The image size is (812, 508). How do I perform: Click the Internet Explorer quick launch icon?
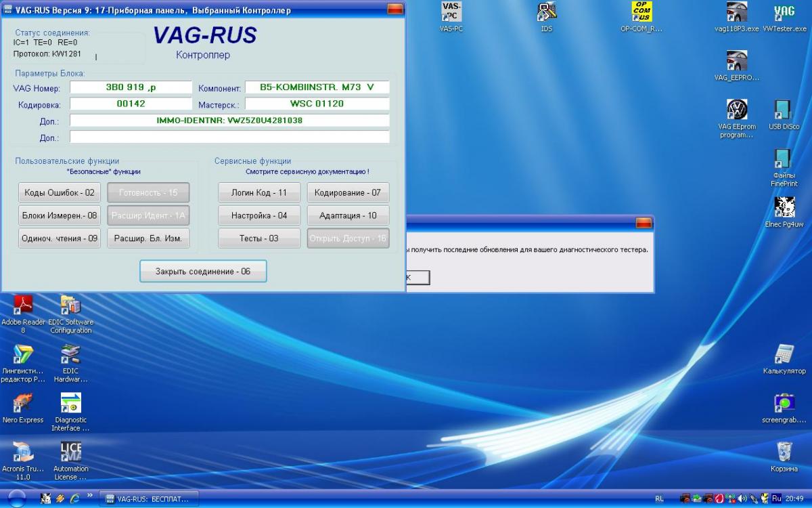pos(74,499)
